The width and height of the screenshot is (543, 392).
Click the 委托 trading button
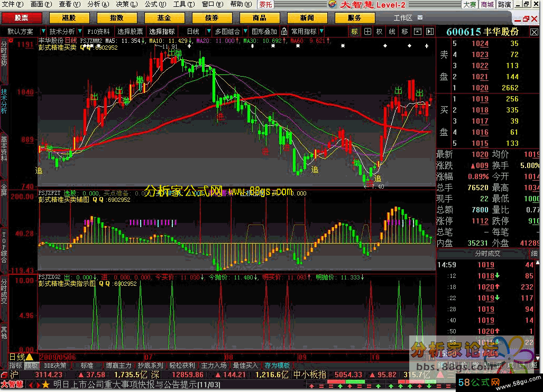265,4
